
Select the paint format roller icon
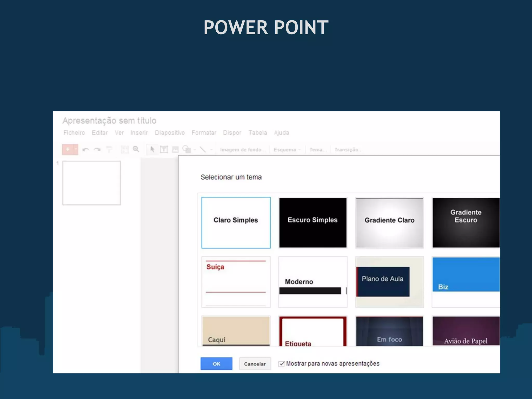coord(109,150)
